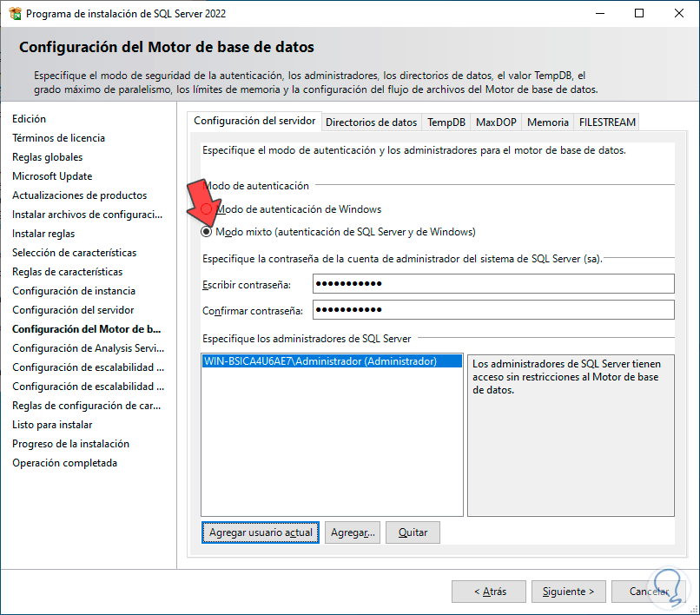The height and width of the screenshot is (615, 700).
Task: Click Reglas globales step in sidebar
Action: point(47,157)
